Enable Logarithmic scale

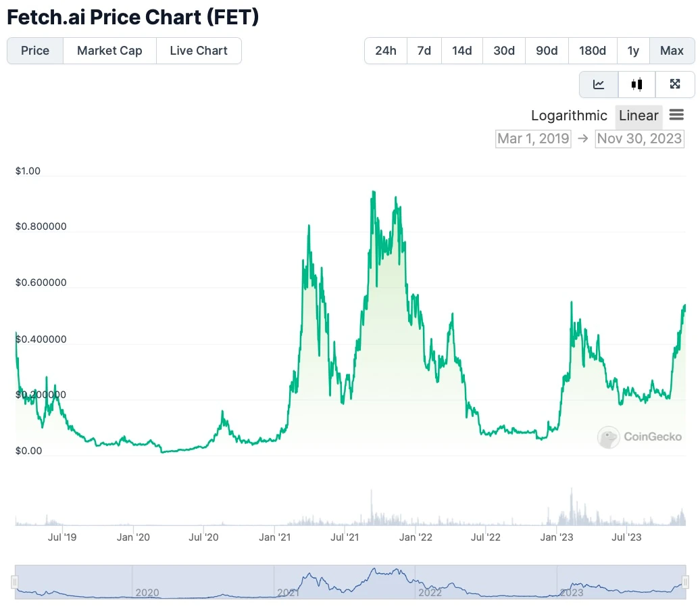point(569,116)
